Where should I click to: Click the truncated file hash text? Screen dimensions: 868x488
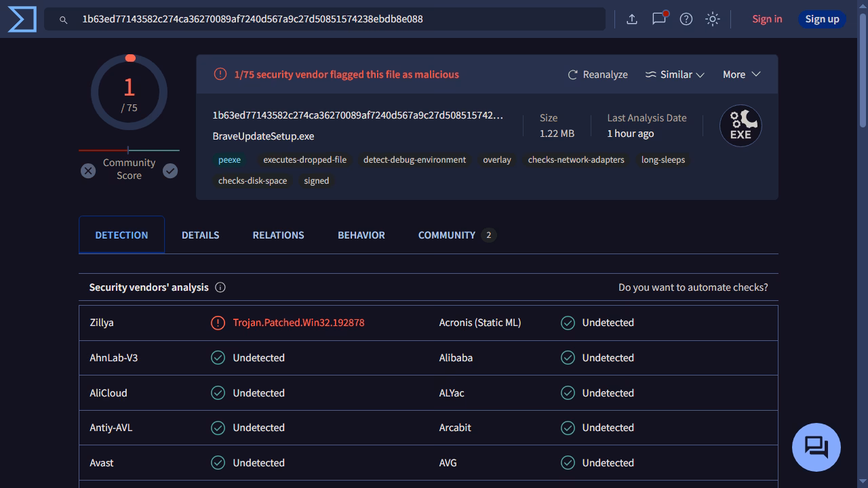click(x=357, y=116)
